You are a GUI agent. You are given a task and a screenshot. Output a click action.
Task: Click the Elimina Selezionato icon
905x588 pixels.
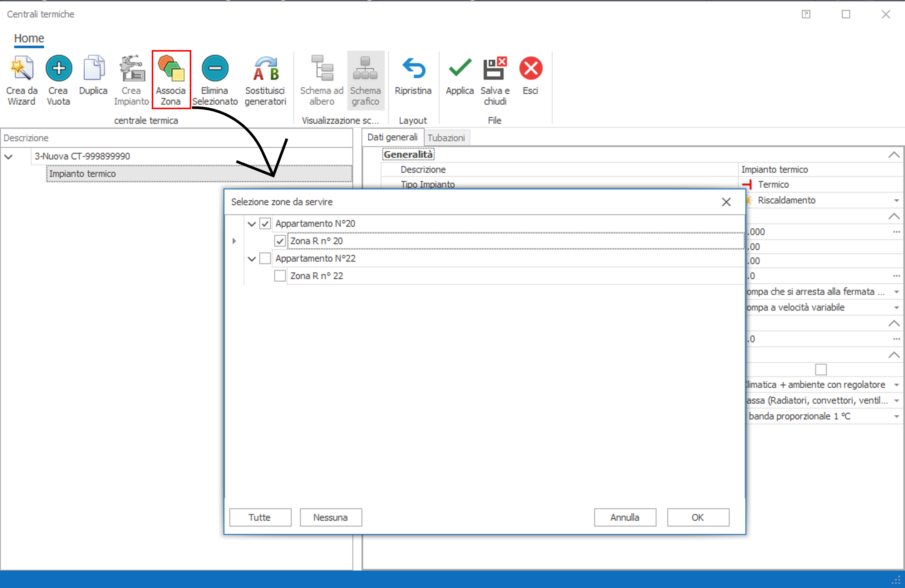pyautogui.click(x=215, y=69)
